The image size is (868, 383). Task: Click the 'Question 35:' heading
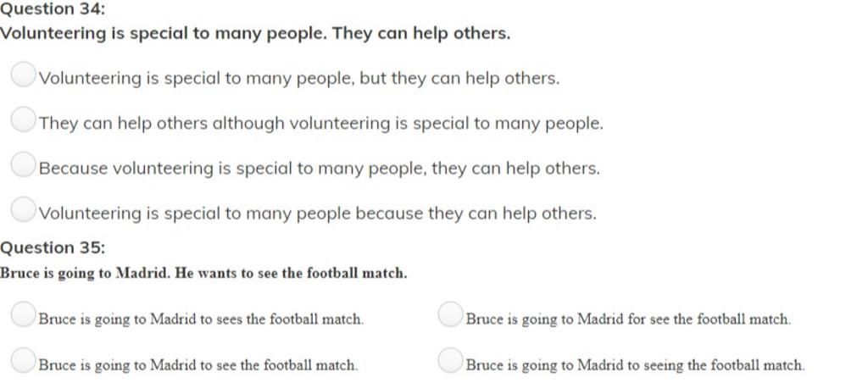pyautogui.click(x=53, y=248)
